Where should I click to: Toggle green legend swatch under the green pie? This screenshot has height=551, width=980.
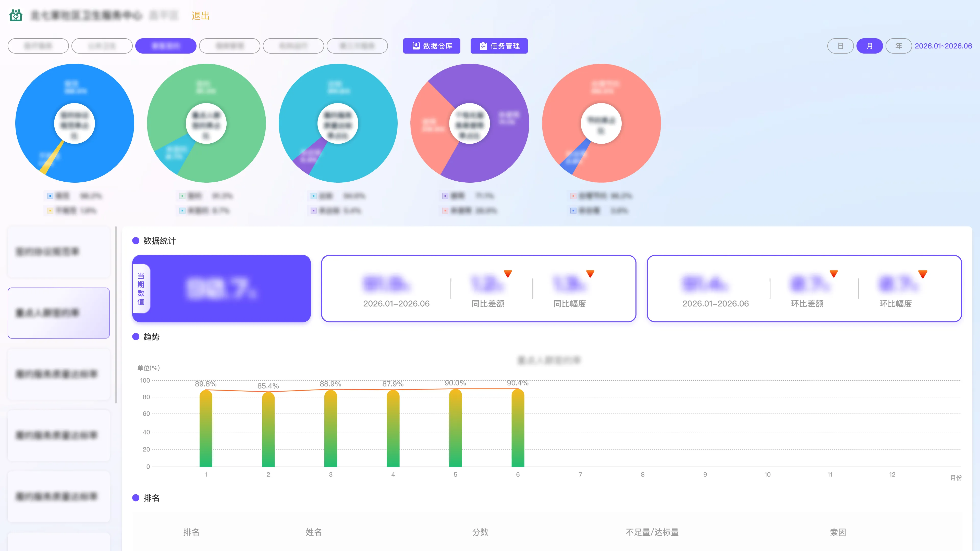point(182,196)
